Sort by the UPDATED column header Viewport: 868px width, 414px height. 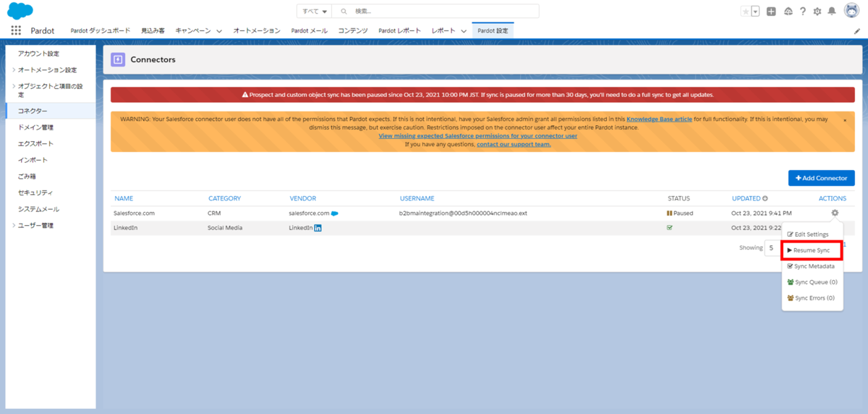pos(746,198)
